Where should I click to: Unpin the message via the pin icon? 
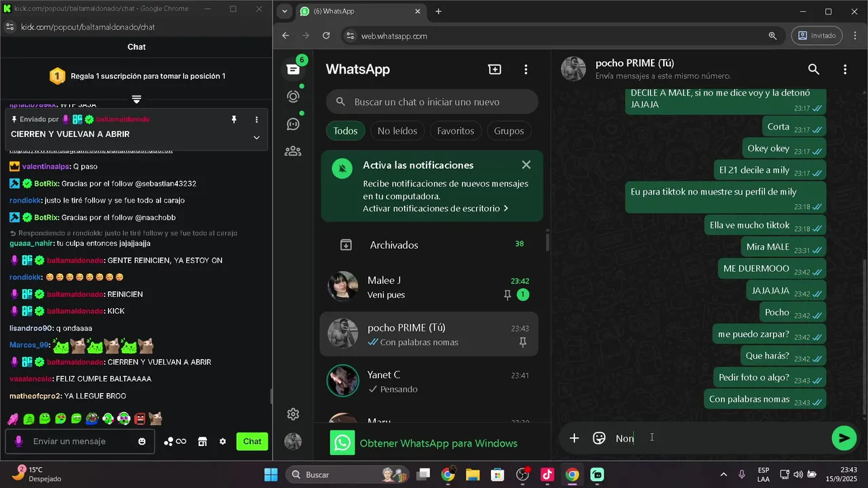(x=234, y=119)
